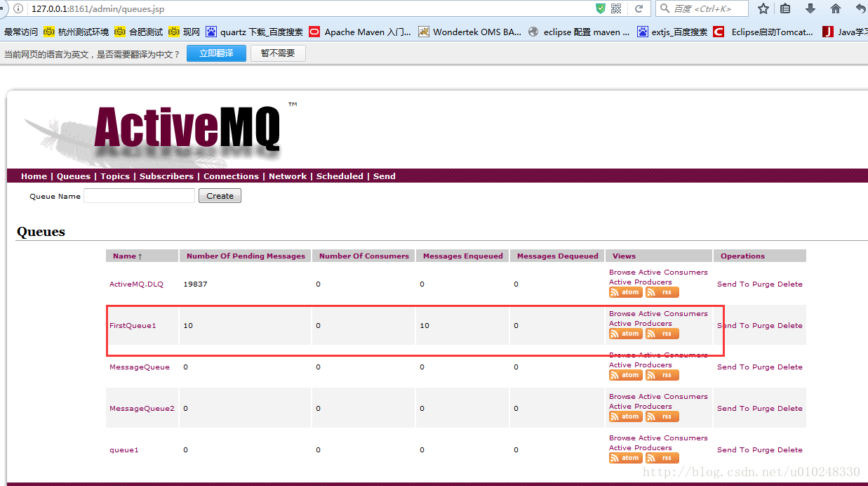Sort by Messages Dequeued header
868x486 pixels.
click(x=557, y=256)
